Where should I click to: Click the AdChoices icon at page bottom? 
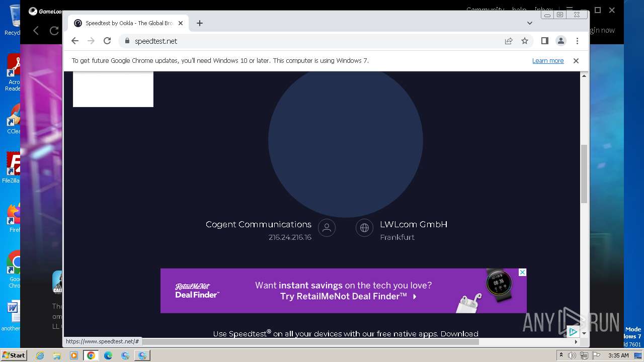coord(573,332)
